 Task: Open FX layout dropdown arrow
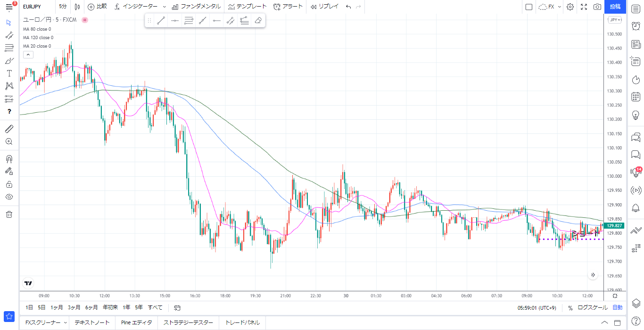(x=559, y=7)
